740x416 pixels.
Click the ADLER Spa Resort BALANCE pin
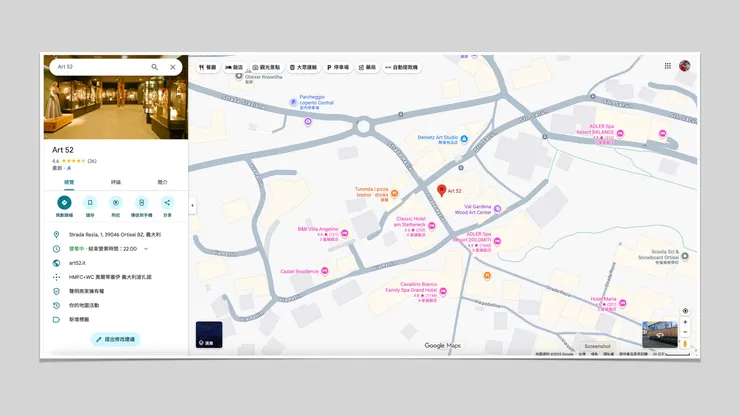click(620, 134)
